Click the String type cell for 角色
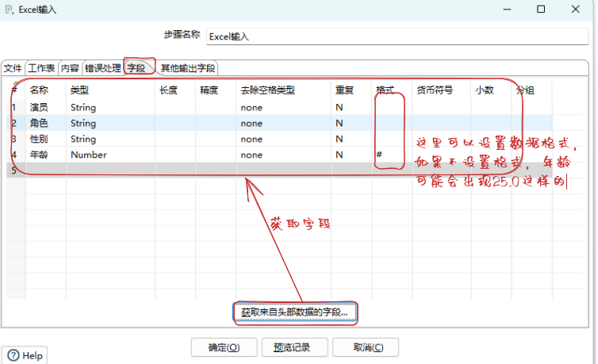This screenshot has width=598, height=364. coord(110,123)
